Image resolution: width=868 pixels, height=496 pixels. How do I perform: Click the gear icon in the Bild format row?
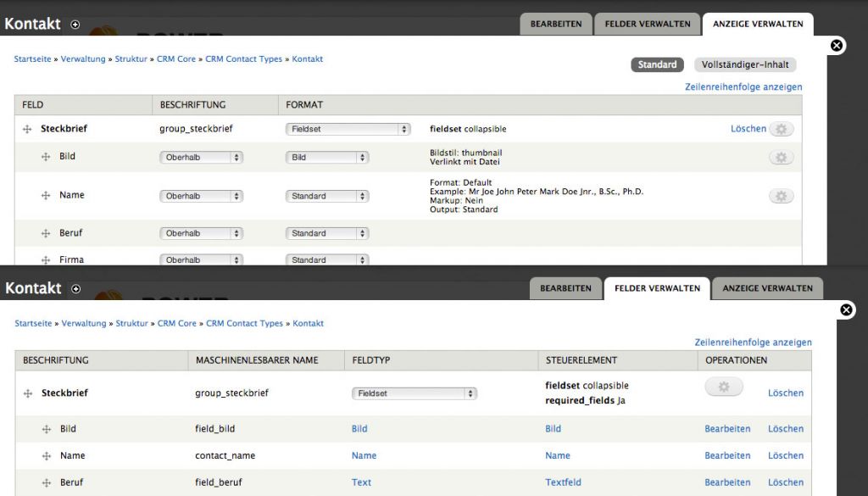[781, 158]
